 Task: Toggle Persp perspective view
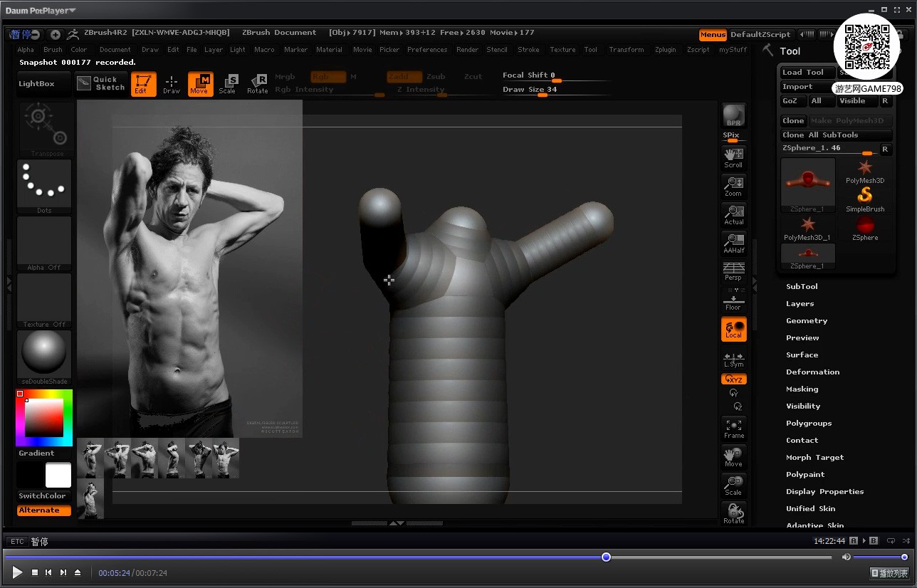tap(733, 271)
